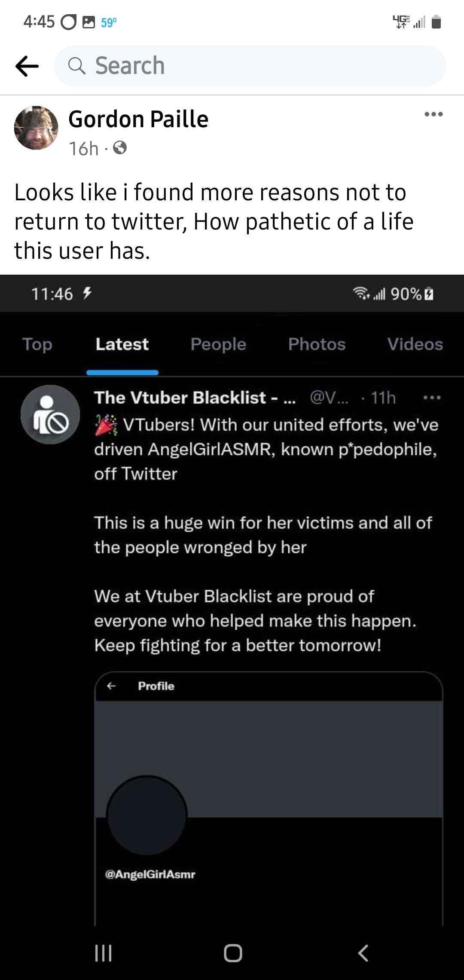Tap the public globe privacy icon
Screen dimensions: 464x980
(x=120, y=148)
